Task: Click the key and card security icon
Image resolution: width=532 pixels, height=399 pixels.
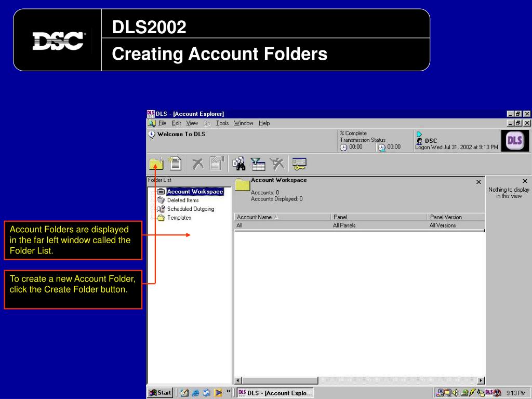Action: coord(299,164)
